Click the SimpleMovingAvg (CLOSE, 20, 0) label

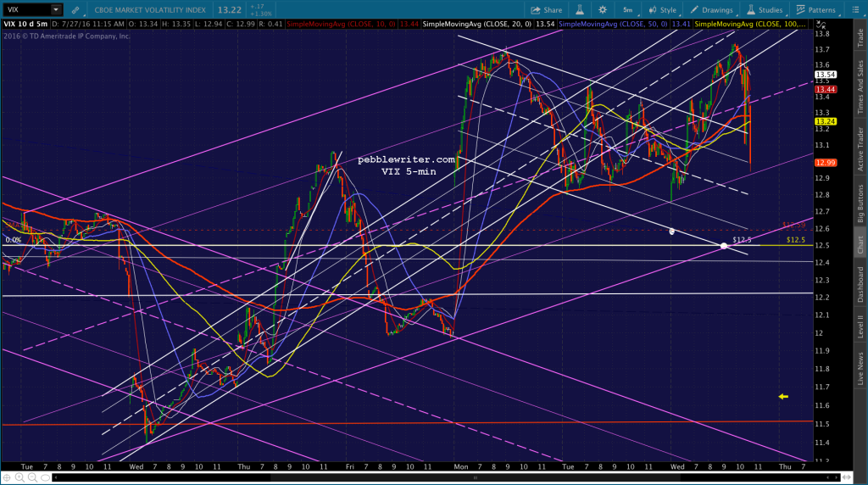pyautogui.click(x=477, y=25)
